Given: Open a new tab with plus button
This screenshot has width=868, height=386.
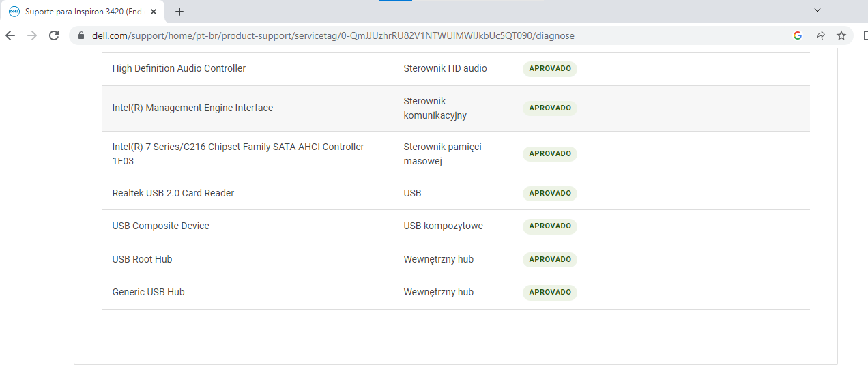Looking at the screenshot, I should [179, 12].
